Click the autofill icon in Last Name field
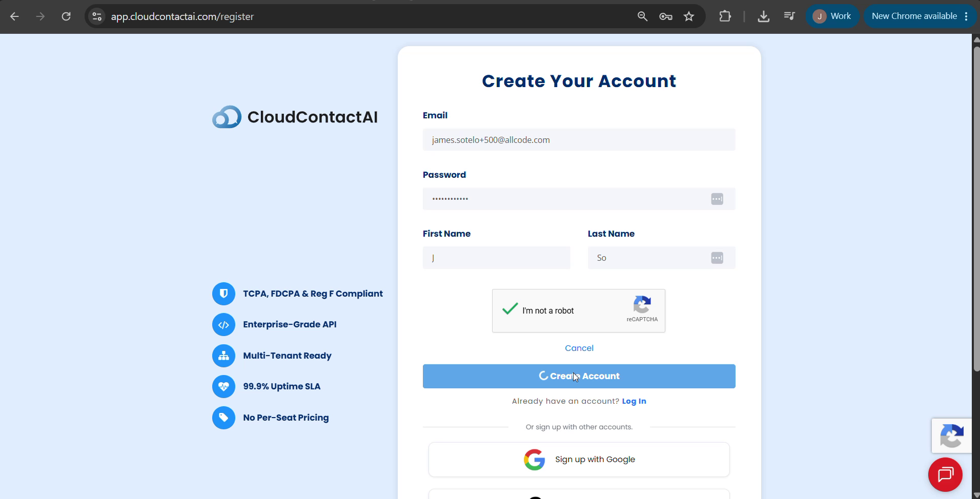This screenshot has width=980, height=499. coord(717,258)
